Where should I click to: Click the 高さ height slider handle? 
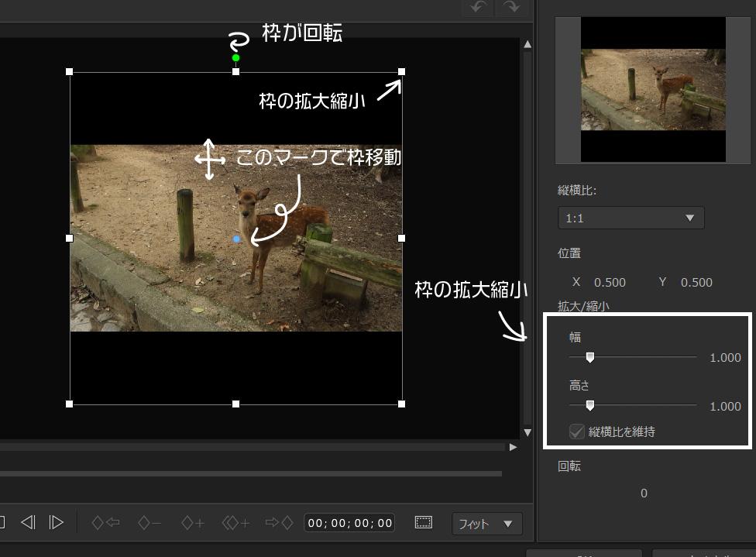pyautogui.click(x=590, y=405)
